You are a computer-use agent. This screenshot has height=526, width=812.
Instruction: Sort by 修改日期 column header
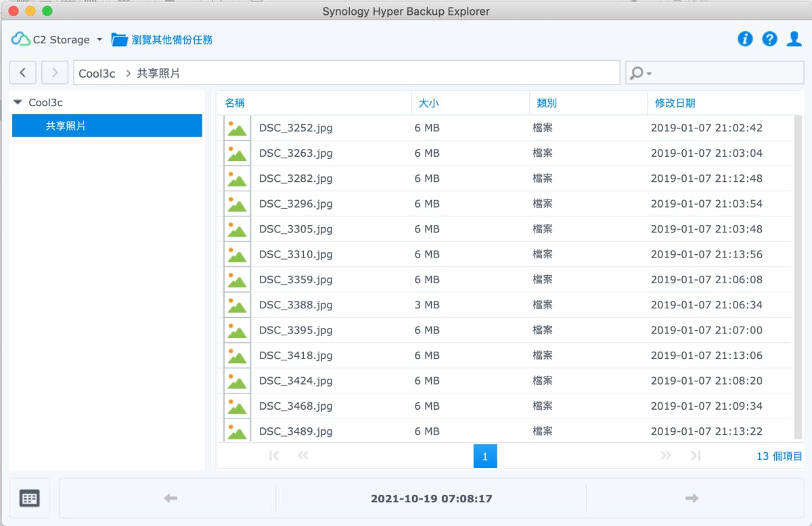[x=675, y=103]
